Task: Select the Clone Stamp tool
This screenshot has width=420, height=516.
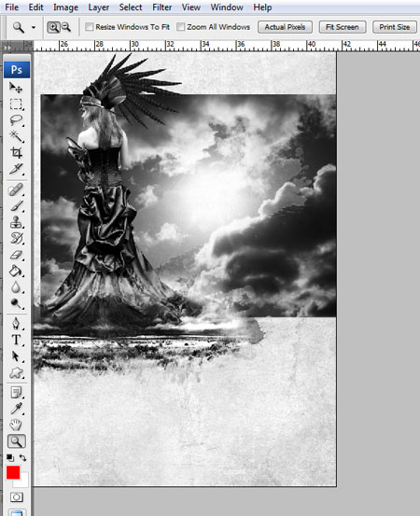Action: [16, 222]
